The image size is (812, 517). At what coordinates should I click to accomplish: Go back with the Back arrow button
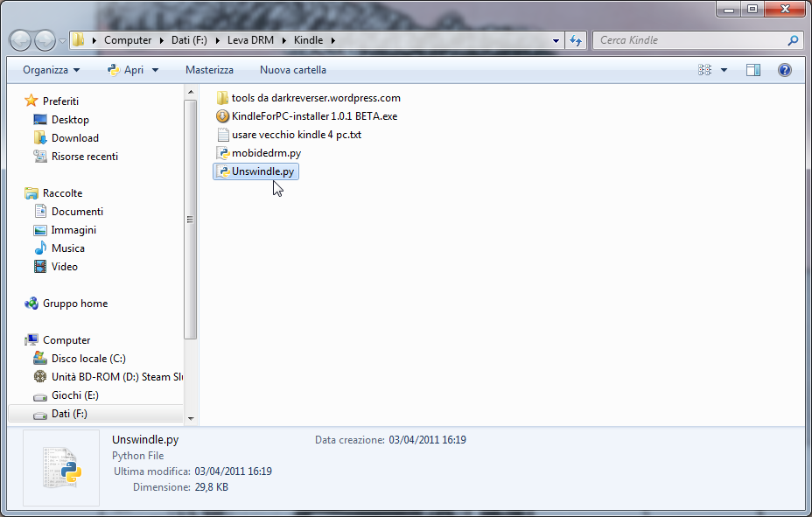pos(21,40)
